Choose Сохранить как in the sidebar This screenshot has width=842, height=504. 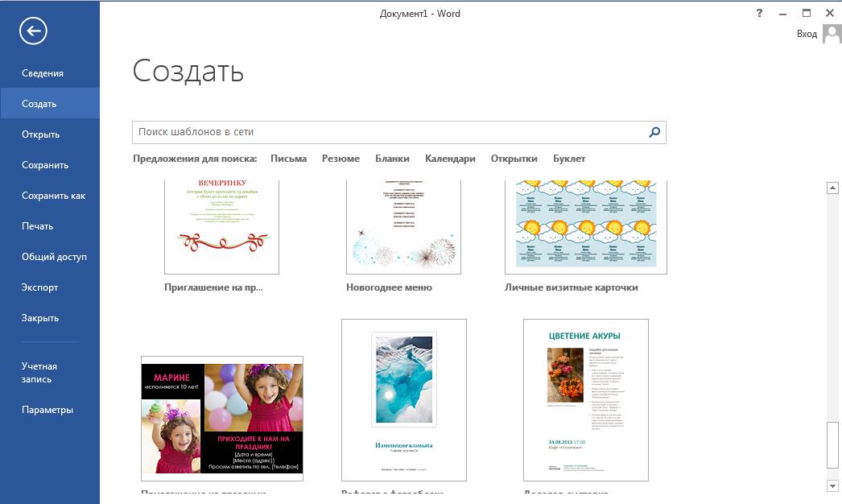click(x=53, y=196)
